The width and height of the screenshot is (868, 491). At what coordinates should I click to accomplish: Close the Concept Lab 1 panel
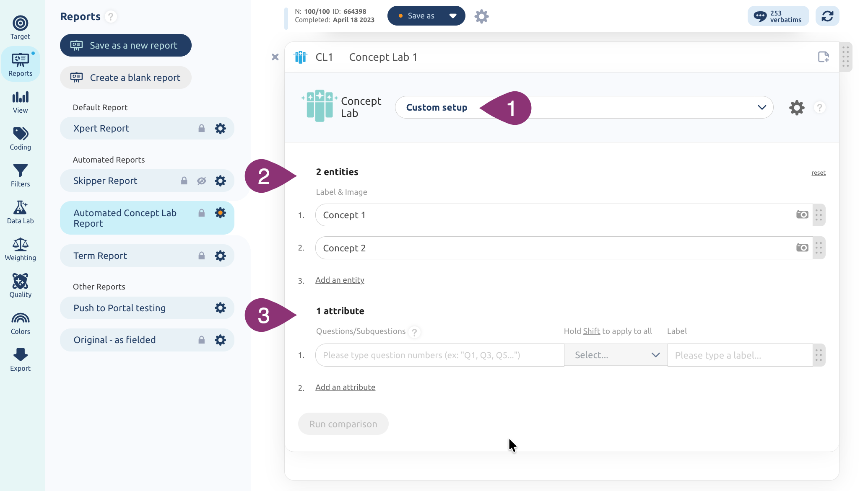[275, 57]
